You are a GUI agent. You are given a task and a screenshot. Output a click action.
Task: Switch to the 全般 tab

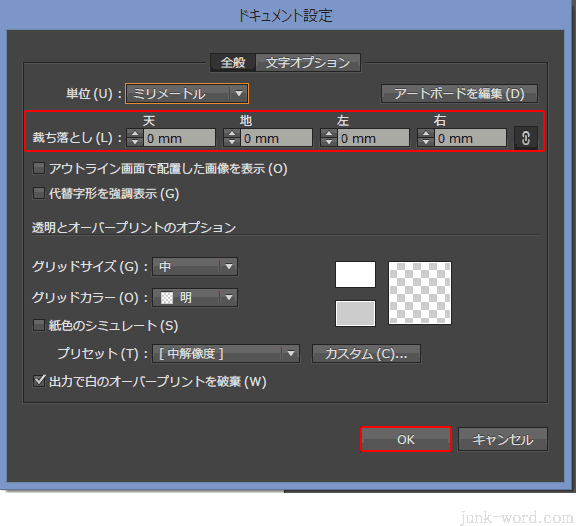coord(233,62)
